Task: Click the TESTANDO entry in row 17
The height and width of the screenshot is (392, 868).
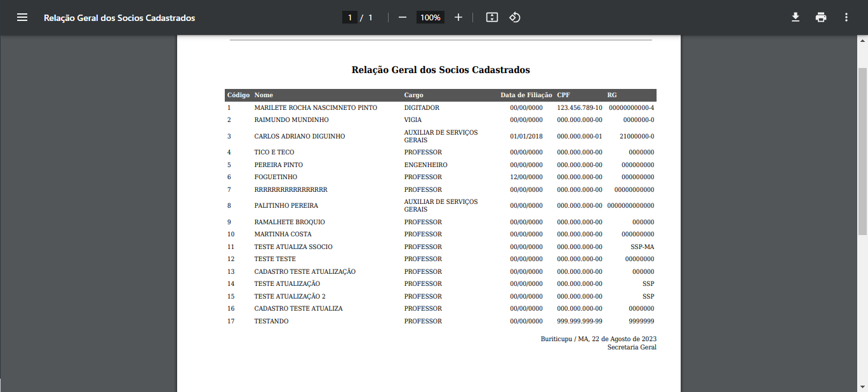Action: (x=271, y=321)
